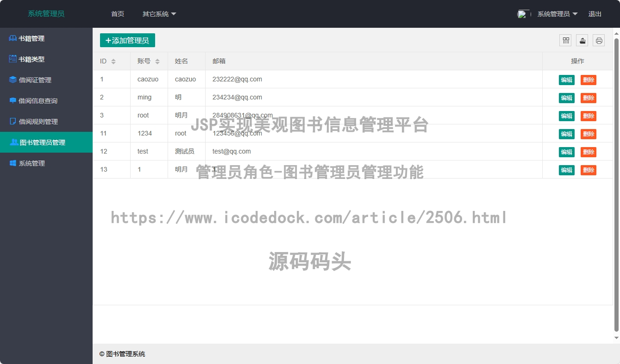Sort by ID column arrows
Viewport: 620px width, 364px height.
coord(113,62)
